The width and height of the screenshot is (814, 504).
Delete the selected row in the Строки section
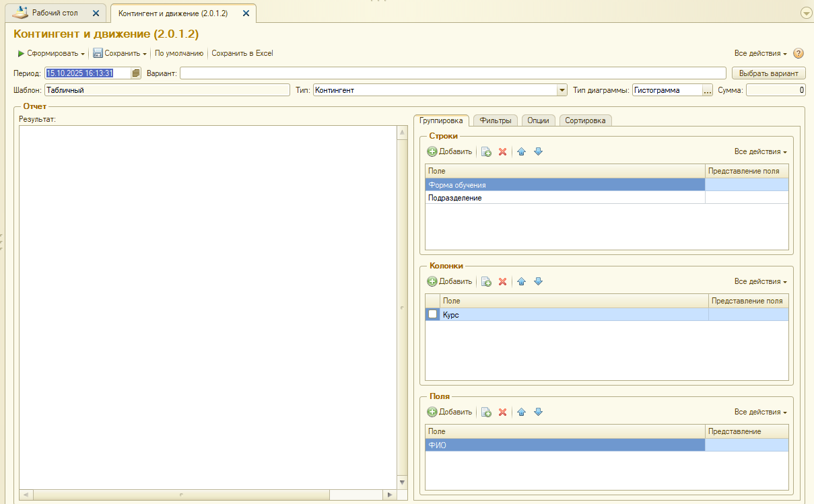coord(502,152)
